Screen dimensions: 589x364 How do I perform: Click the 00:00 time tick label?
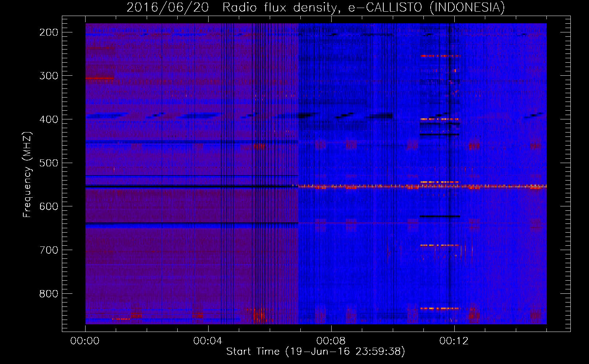85,341
